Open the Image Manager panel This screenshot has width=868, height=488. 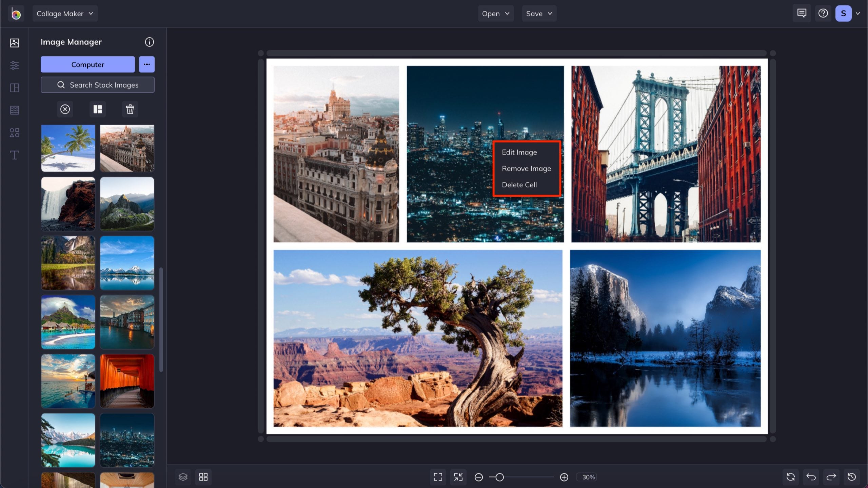pyautogui.click(x=14, y=43)
